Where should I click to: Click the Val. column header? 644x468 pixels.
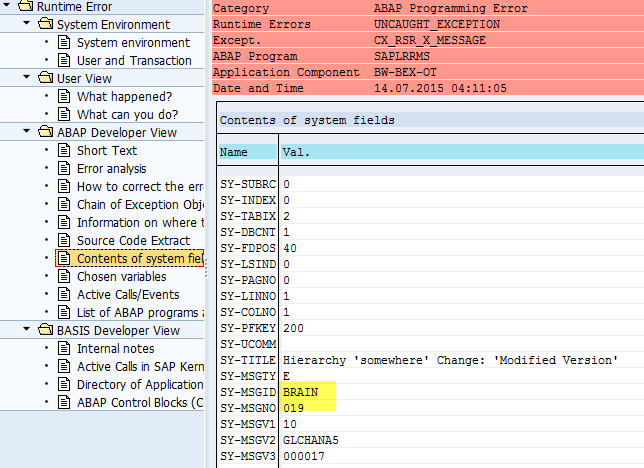pos(462,152)
